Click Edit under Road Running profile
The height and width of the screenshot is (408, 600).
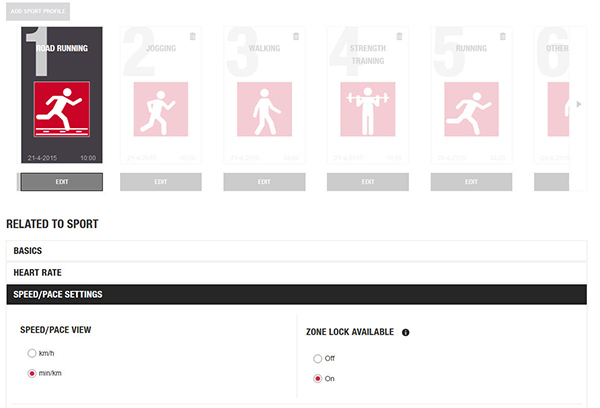tap(61, 182)
